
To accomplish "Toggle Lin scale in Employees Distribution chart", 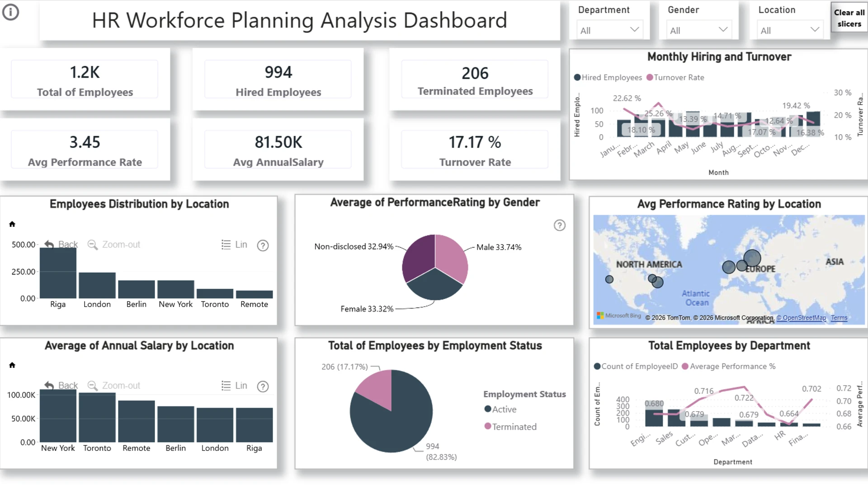I will (234, 244).
